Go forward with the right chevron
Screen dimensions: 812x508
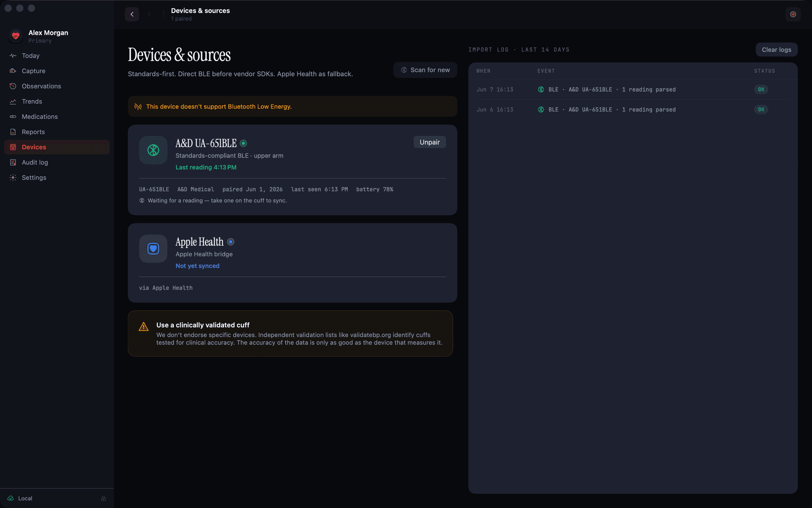tap(149, 14)
